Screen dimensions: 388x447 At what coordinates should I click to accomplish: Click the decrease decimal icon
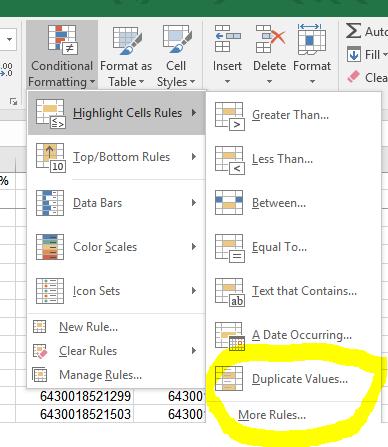(x=7, y=69)
